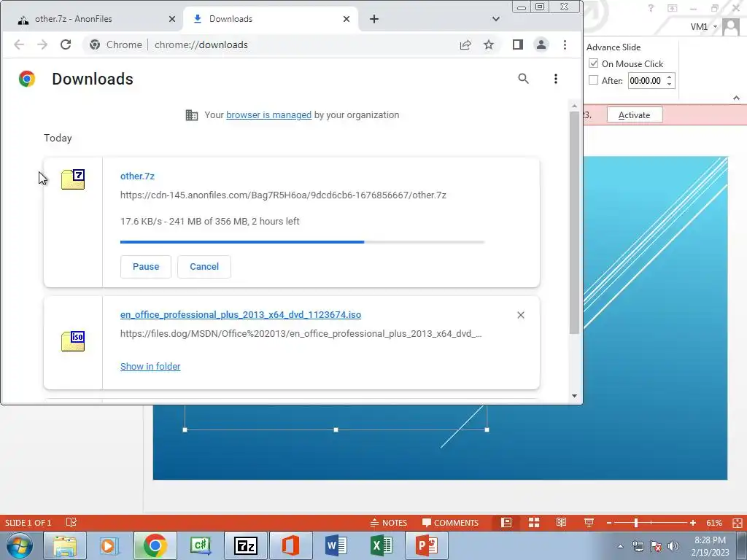Image resolution: width=747 pixels, height=560 pixels.
Task: Click Chrome forward navigation arrow
Action: coord(42,44)
